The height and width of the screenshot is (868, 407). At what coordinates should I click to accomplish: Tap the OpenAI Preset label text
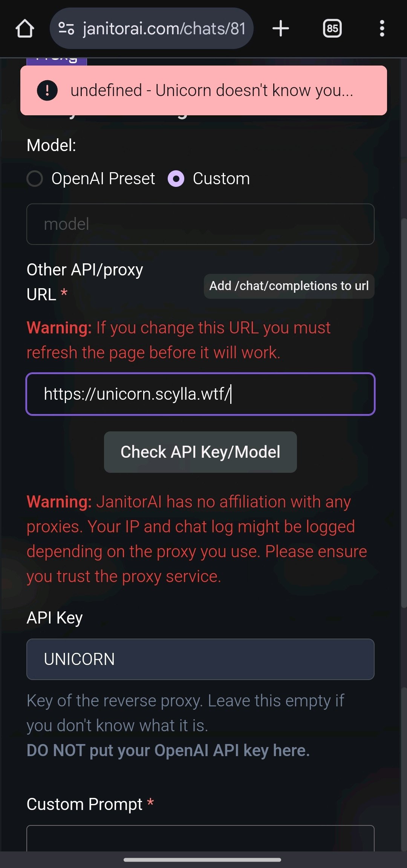click(x=103, y=179)
